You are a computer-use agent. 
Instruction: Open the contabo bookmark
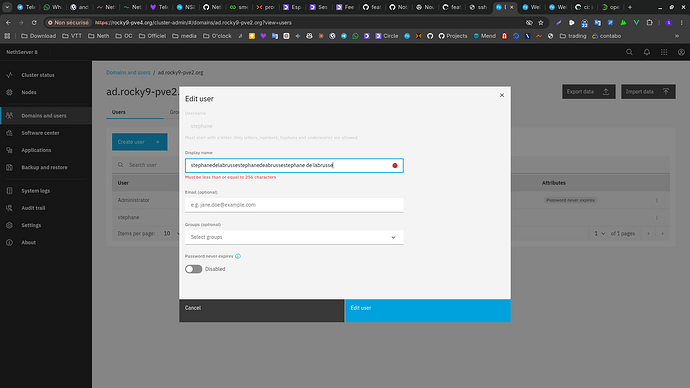click(606, 36)
